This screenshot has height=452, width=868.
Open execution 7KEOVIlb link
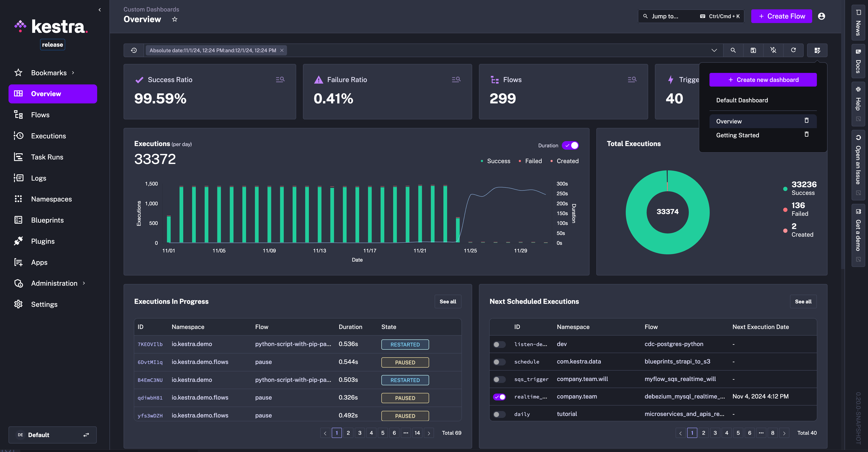(x=150, y=344)
